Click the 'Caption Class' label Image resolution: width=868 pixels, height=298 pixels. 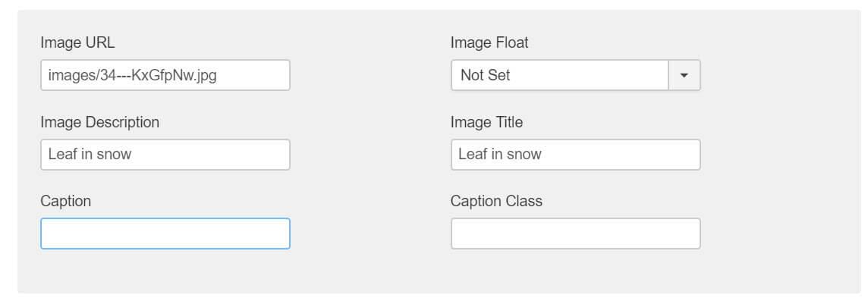click(496, 201)
